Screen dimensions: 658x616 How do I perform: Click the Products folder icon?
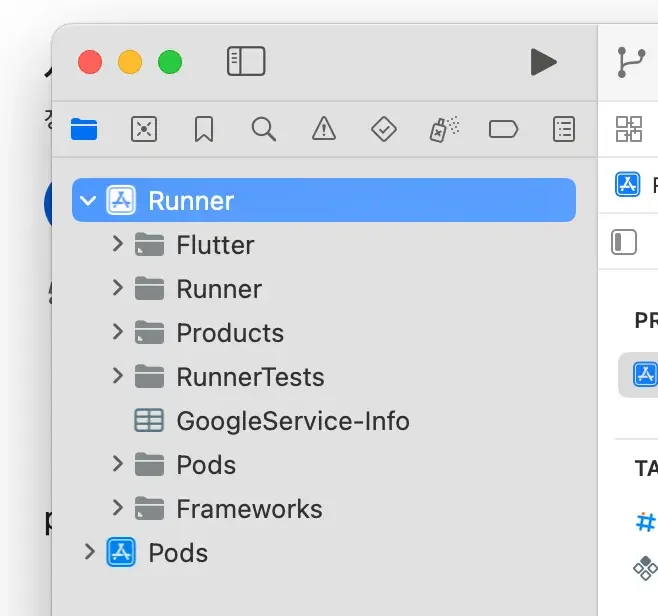tap(149, 332)
